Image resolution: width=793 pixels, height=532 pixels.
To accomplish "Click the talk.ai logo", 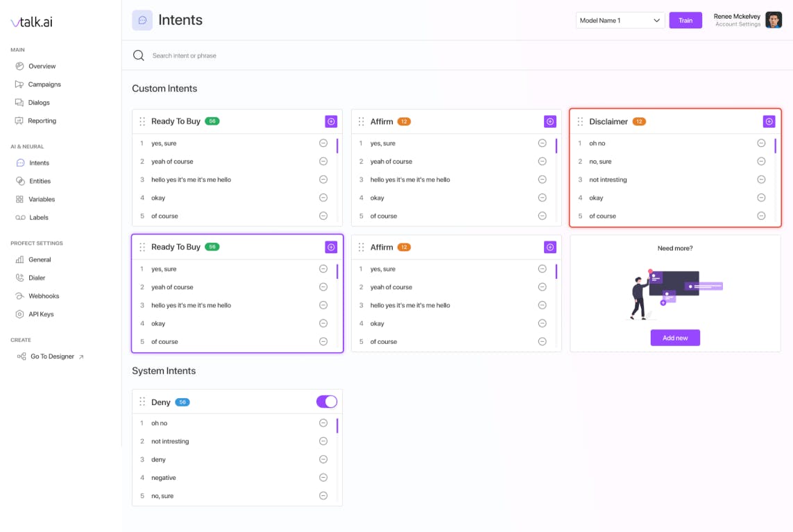I will tap(32, 22).
